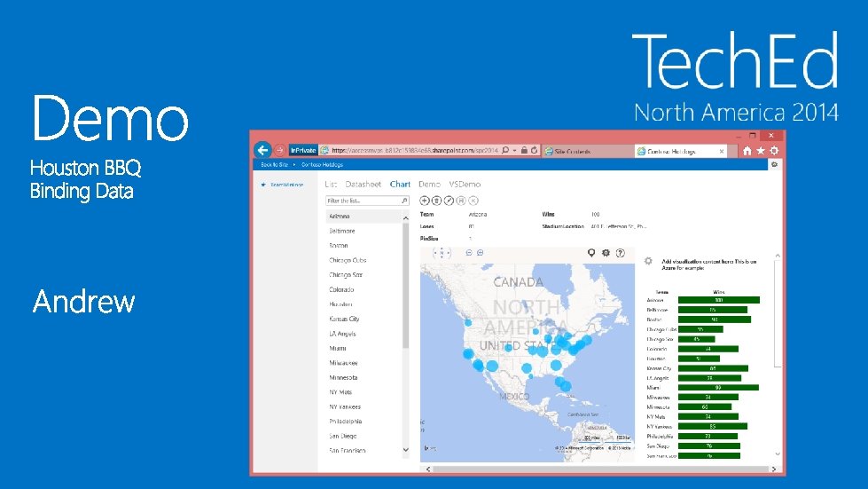Image resolution: width=868 pixels, height=489 pixels.
Task: Select NY Yankees in the team list
Action: (x=364, y=406)
